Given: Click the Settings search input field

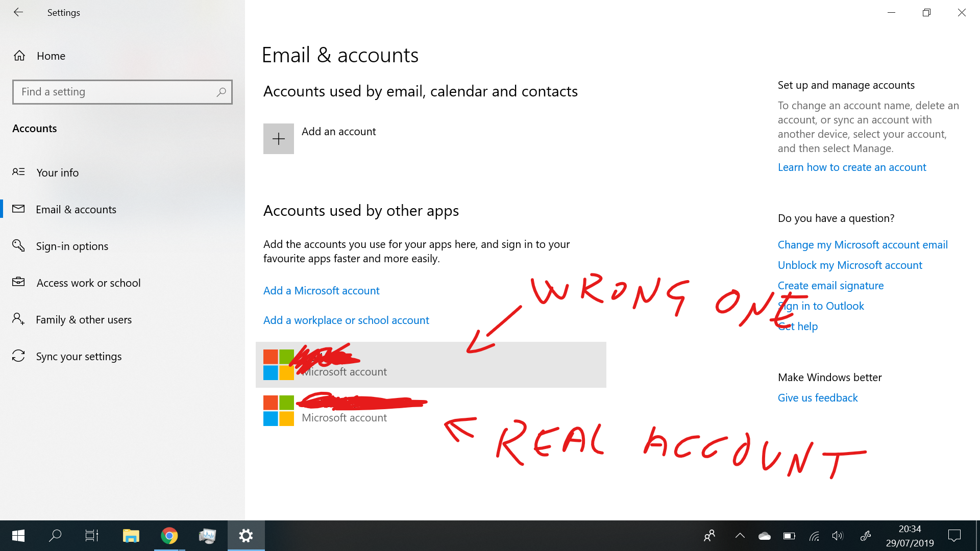Looking at the screenshot, I should (122, 91).
